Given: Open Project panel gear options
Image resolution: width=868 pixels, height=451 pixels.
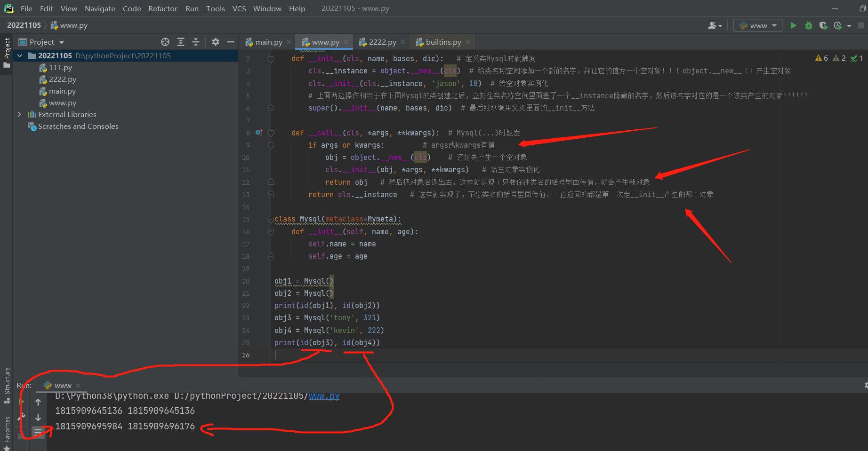Looking at the screenshot, I should (216, 42).
